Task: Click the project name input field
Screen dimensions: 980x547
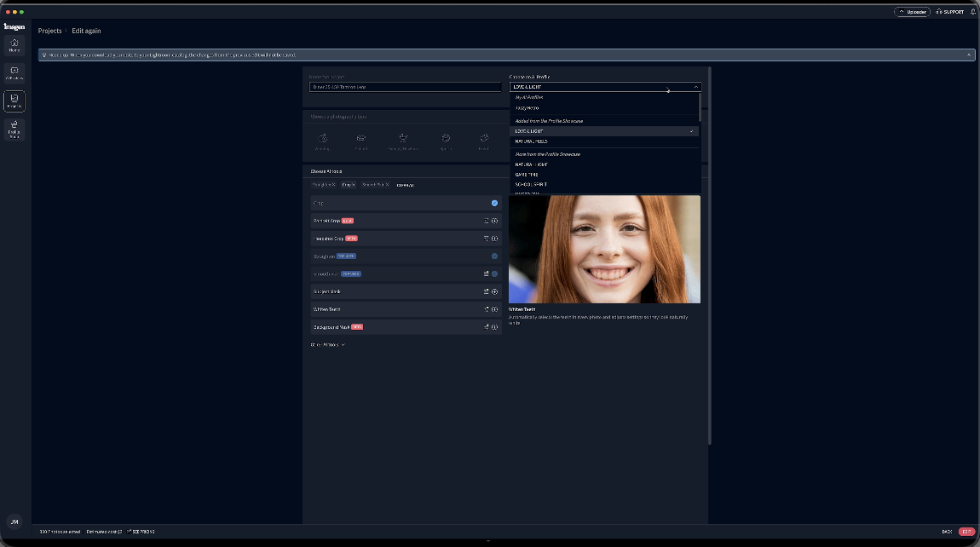Action: [406, 86]
